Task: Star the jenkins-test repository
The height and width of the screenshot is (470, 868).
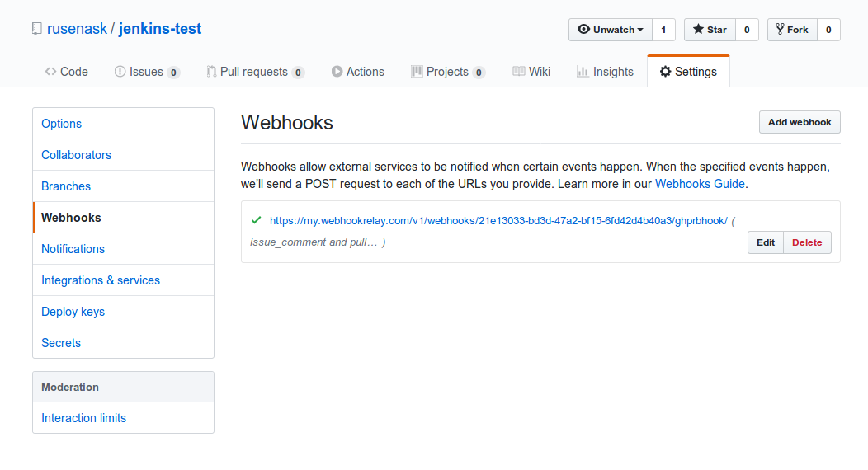Action: point(710,30)
